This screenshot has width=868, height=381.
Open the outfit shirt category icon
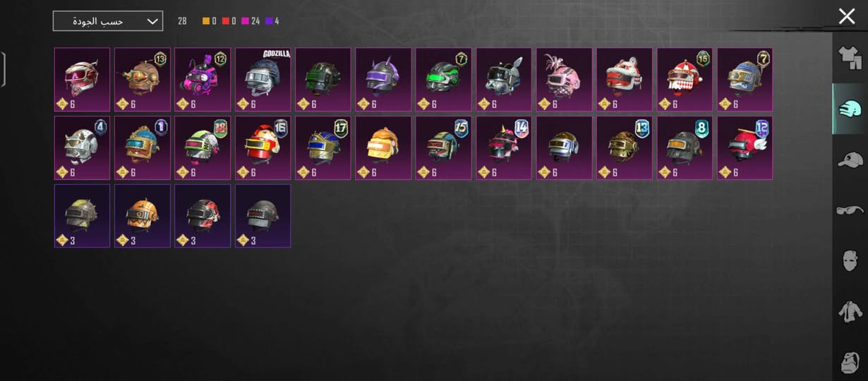point(850,56)
